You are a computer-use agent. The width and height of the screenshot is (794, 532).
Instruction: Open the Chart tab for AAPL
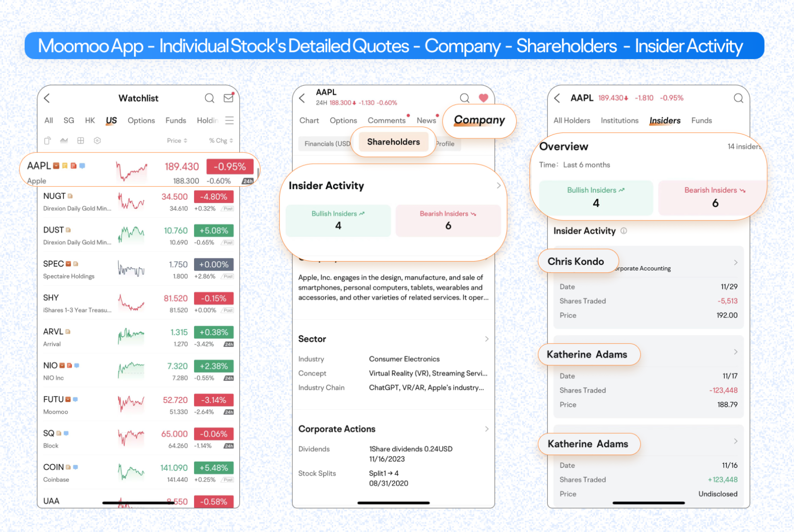309,121
